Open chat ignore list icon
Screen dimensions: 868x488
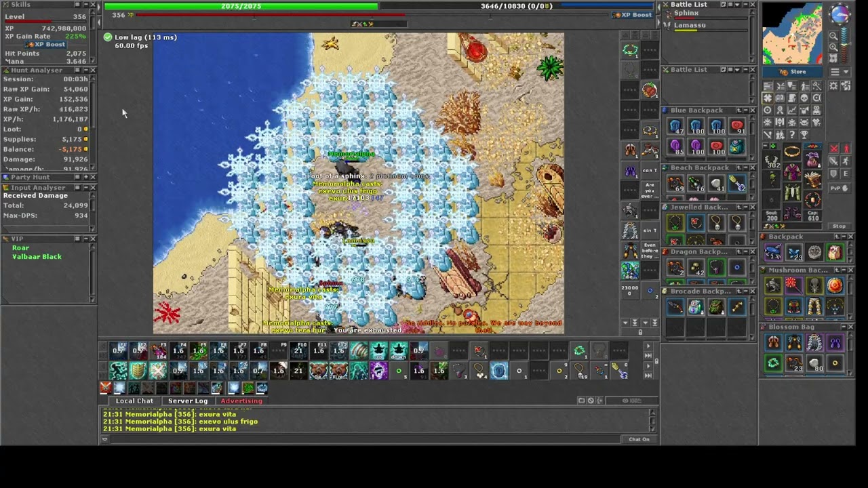coord(591,401)
